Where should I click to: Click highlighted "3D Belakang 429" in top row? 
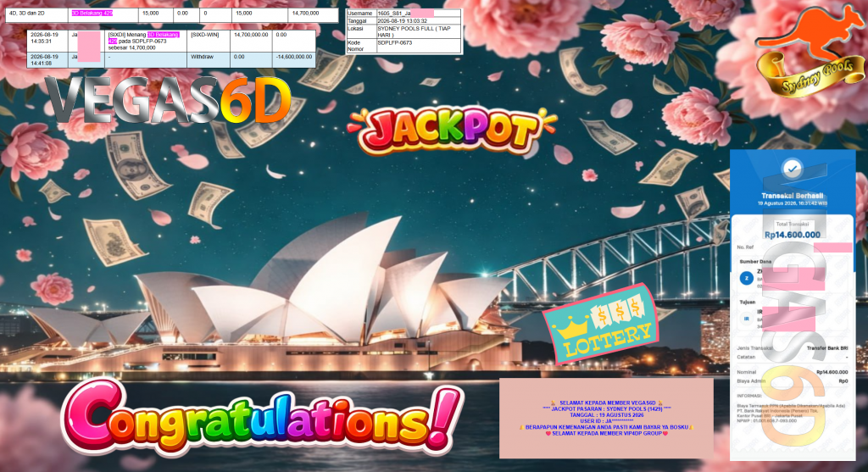[x=92, y=13]
